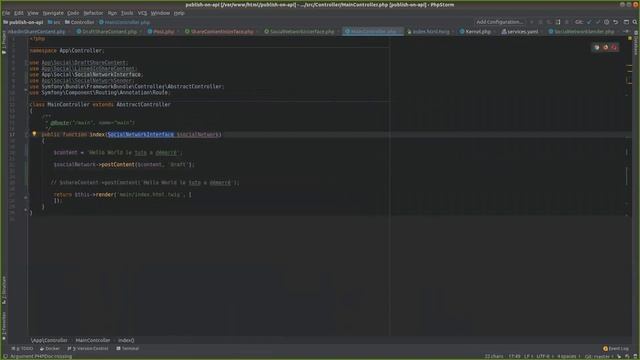Change LF line separator in status bar
The width and height of the screenshot is (640, 360).
pos(528,356)
